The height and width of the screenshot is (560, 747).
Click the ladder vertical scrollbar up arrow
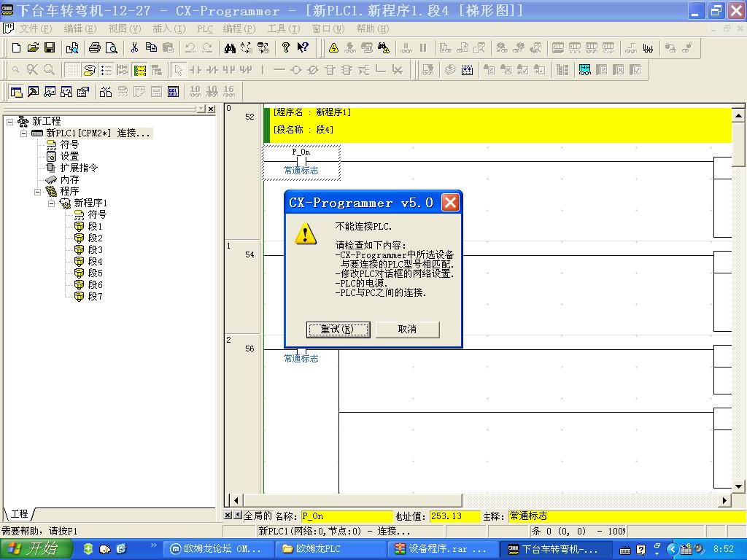click(x=738, y=115)
